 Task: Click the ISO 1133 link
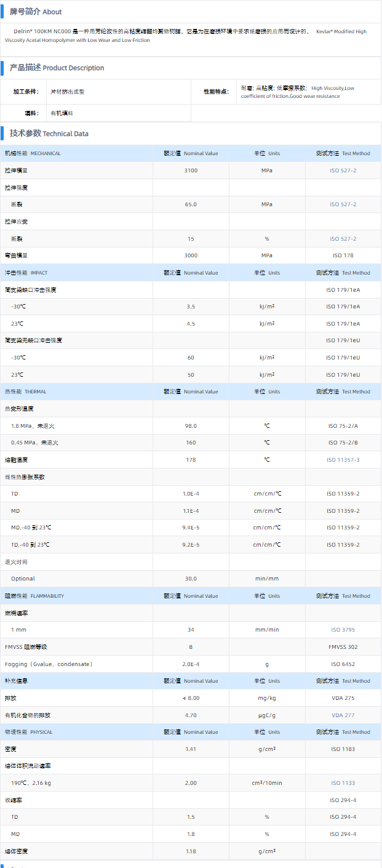[343, 783]
